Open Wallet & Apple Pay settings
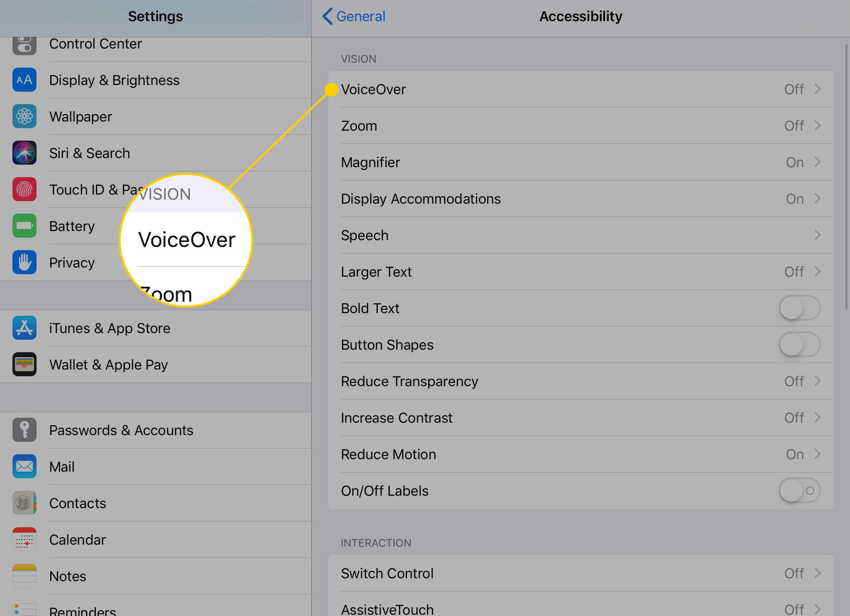Viewport: 850px width, 616px height. pos(108,364)
